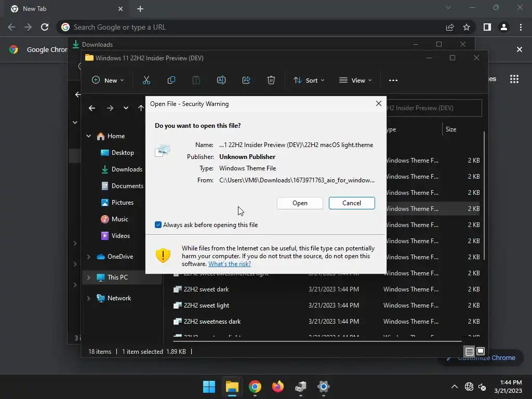Go forward in File Explorer navigation
This screenshot has height=399, width=532.
pyautogui.click(x=110, y=108)
